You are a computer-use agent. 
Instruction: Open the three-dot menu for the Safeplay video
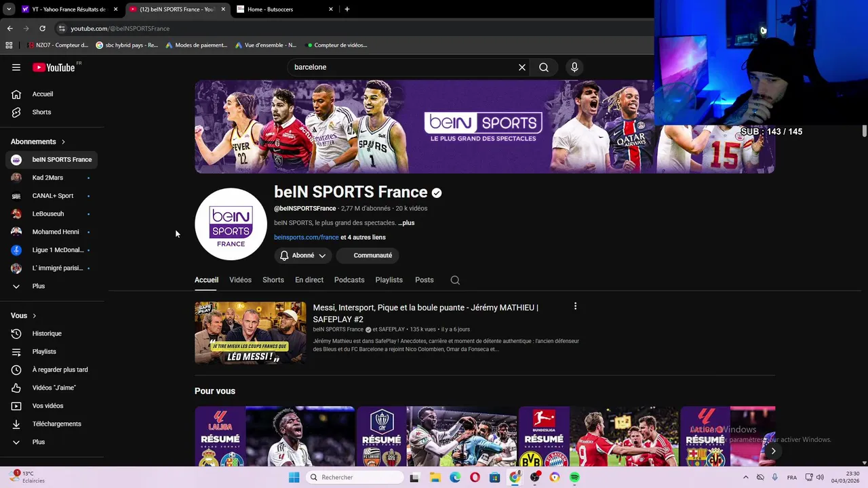(575, 306)
